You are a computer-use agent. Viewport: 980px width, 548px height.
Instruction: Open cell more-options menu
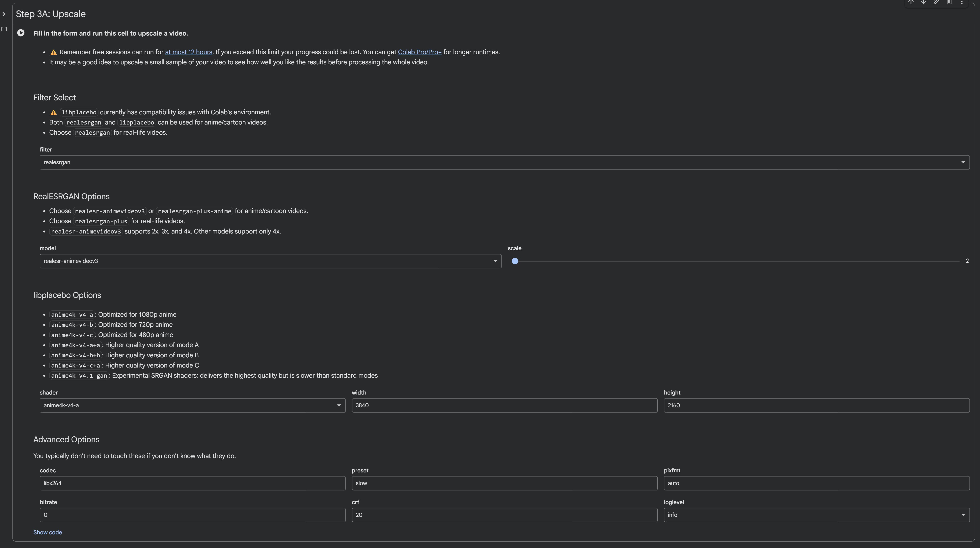point(962,2)
